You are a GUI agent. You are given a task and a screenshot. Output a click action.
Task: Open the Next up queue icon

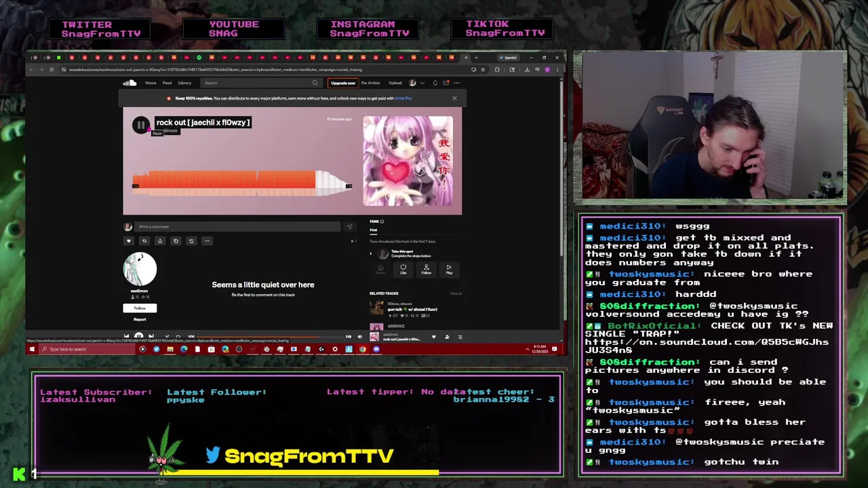460,337
